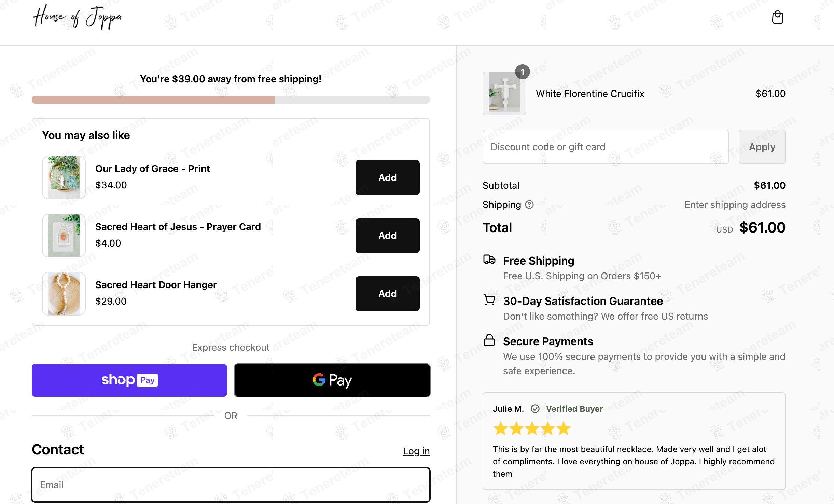Click the Free Shipping truck icon
The height and width of the screenshot is (504, 834).
489,260
